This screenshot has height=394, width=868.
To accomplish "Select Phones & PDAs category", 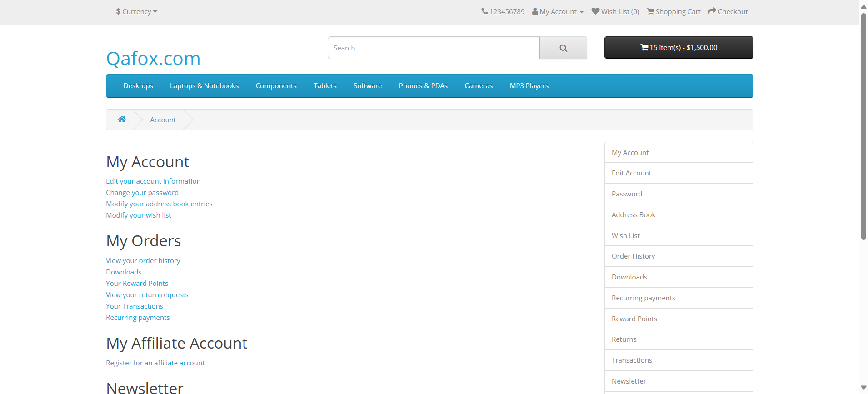I will click(423, 86).
